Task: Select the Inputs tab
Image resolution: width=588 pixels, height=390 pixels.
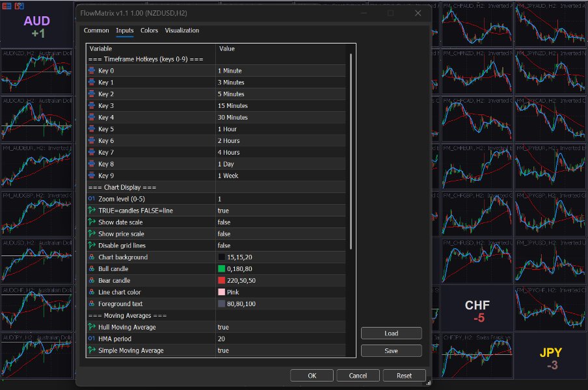Action: pyautogui.click(x=124, y=31)
